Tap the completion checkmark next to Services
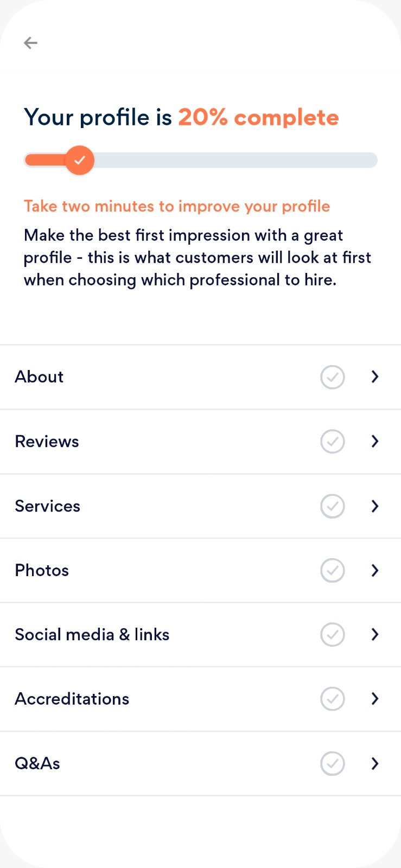Viewport: 401px width, 868px height. pyautogui.click(x=333, y=506)
